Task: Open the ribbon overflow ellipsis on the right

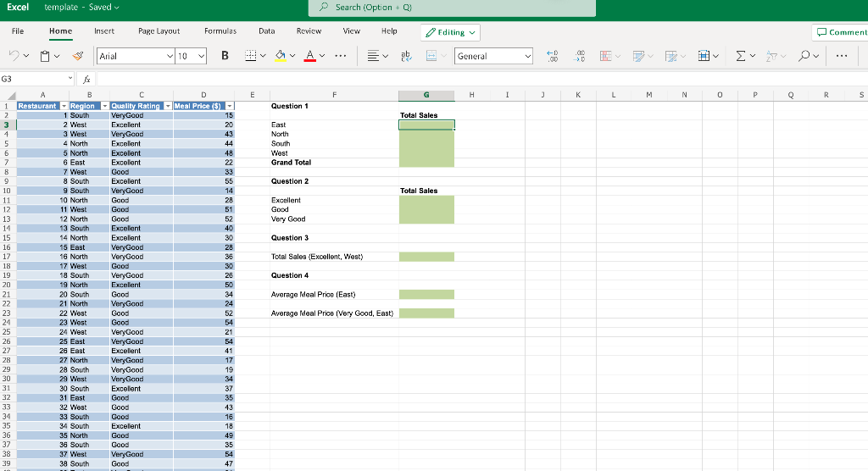Action: coord(842,56)
